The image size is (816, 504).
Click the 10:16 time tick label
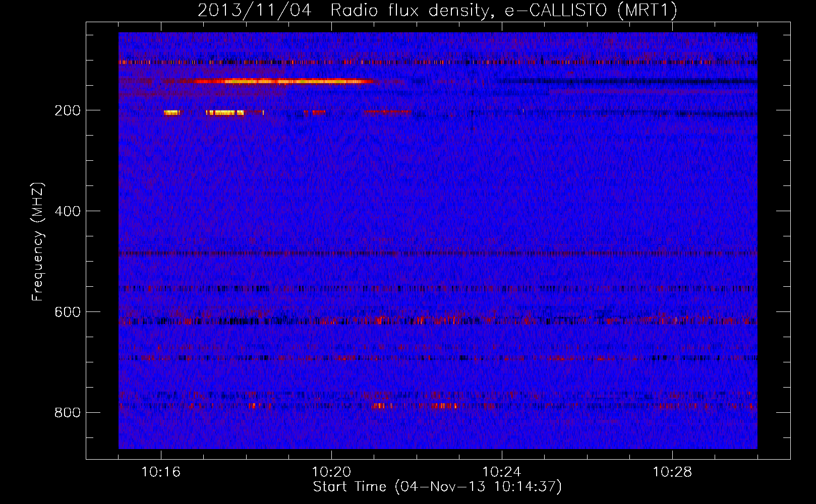click(x=161, y=472)
